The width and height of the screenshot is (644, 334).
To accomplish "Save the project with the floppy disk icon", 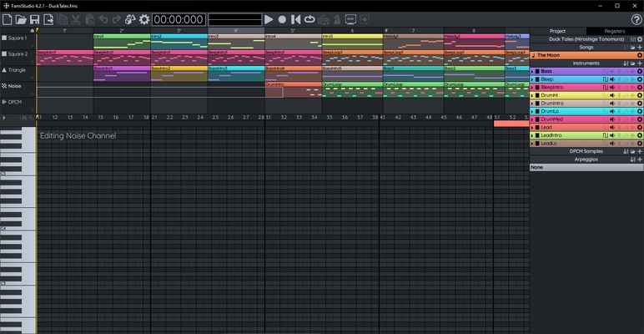I will pyautogui.click(x=34, y=19).
